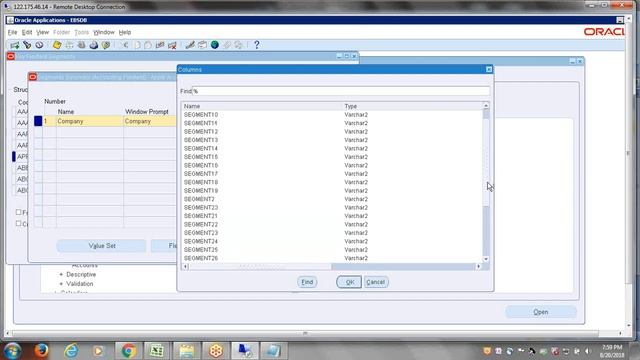Click the Columns list scroll up arrow
The height and width of the screenshot is (360, 640).
(486, 106)
